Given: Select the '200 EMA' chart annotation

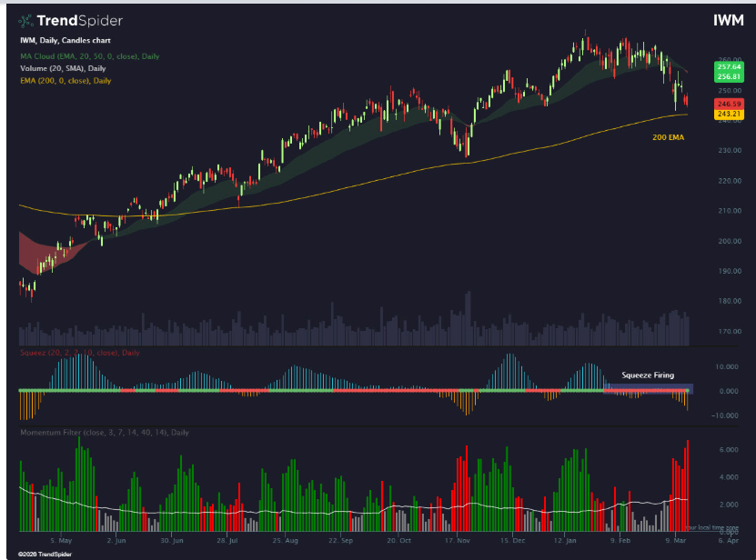Looking at the screenshot, I should [x=668, y=137].
